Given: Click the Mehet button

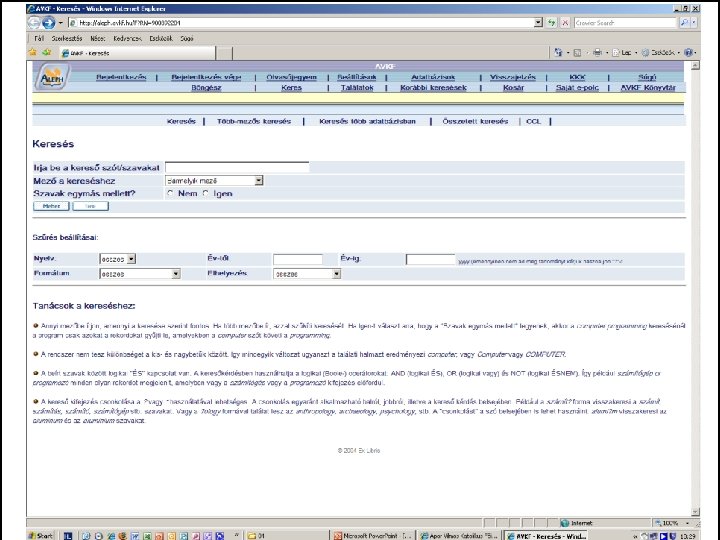Looking at the screenshot, I should pos(51,206).
